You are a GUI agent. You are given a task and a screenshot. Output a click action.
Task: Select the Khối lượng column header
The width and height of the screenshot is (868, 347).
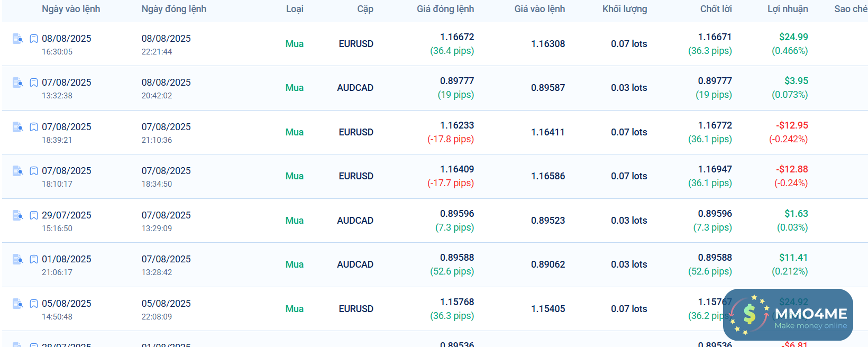[x=624, y=9]
